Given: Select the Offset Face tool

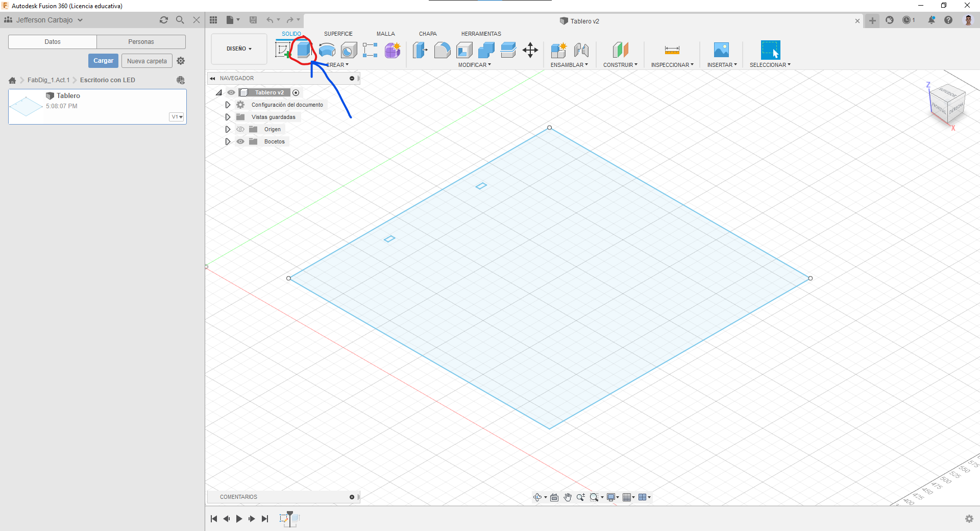Looking at the screenshot, I should pos(508,50).
